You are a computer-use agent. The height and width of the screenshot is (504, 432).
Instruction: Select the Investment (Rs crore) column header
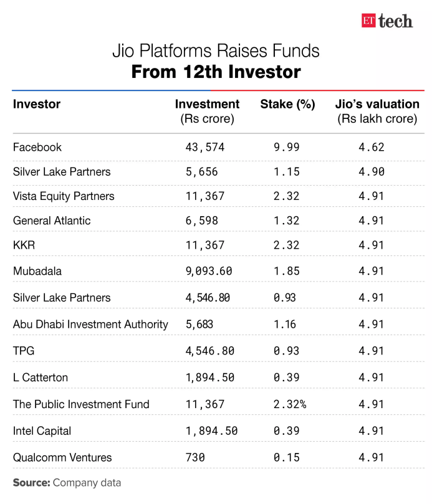207,111
